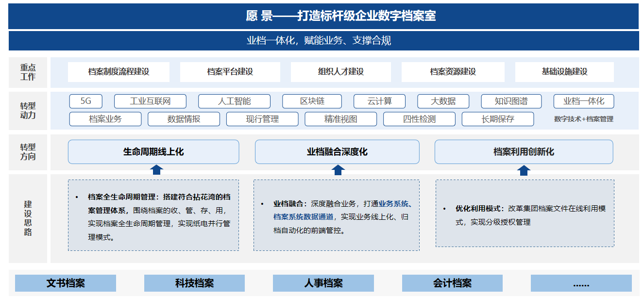The height and width of the screenshot is (297, 644).
Task: Click the up arrow under 业档融合深度化
Action: 338,169
